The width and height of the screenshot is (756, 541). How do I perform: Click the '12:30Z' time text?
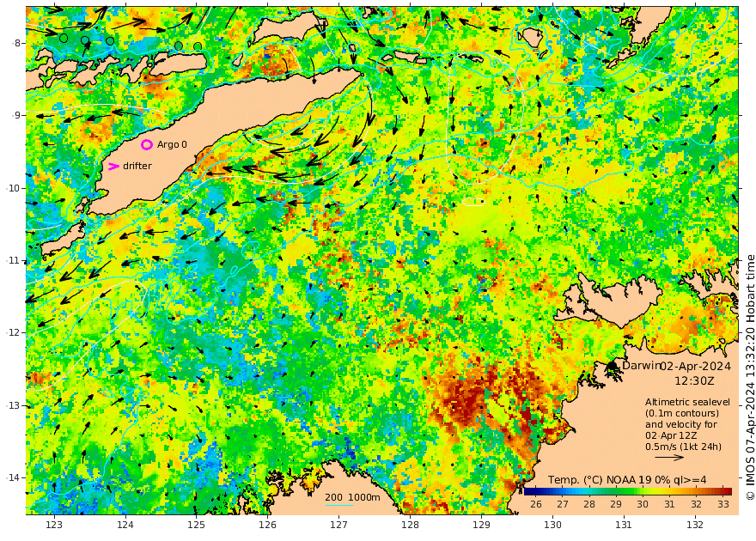pyautogui.click(x=694, y=381)
